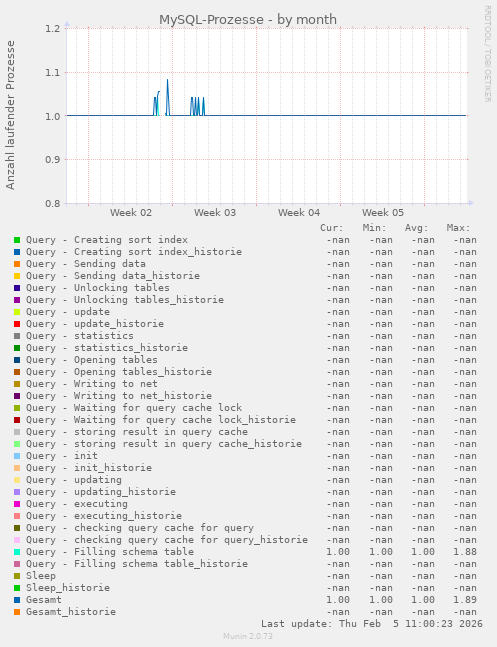
Task: Click the 1.1 y-axis value
Action: tap(53, 73)
